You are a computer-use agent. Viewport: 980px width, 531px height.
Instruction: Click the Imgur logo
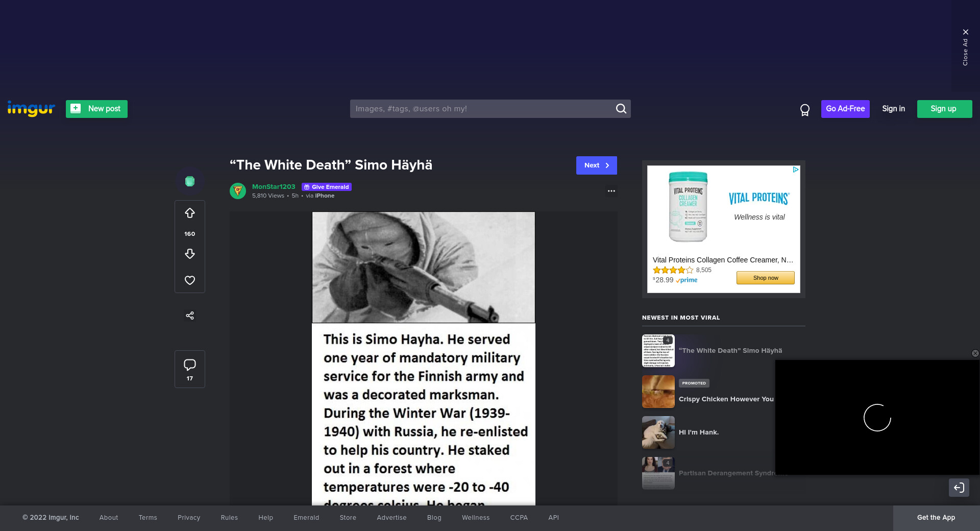coord(31,109)
